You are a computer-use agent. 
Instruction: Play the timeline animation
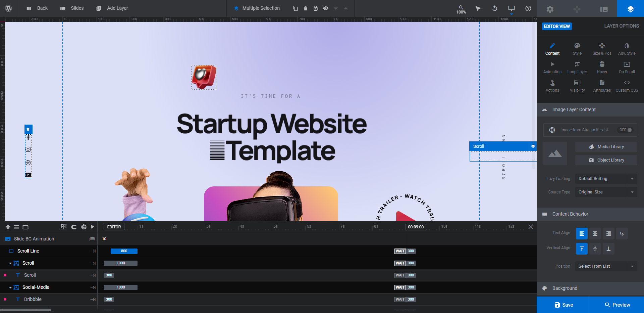point(93,227)
